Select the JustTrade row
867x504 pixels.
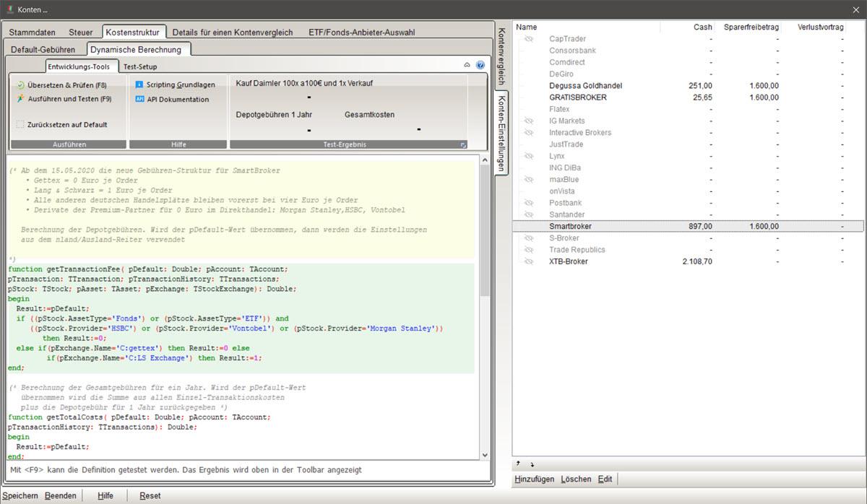[x=688, y=144]
